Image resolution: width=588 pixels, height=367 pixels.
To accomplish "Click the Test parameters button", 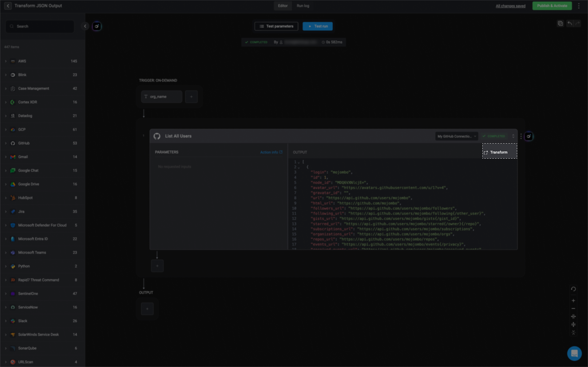I will pyautogui.click(x=276, y=26).
